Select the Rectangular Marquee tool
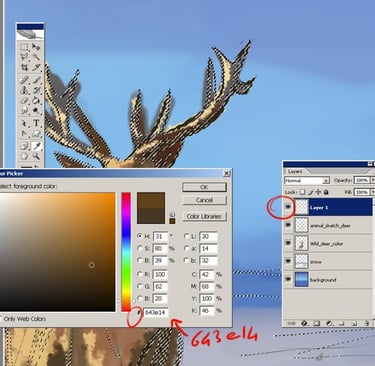375x366 pixels. 24,46
